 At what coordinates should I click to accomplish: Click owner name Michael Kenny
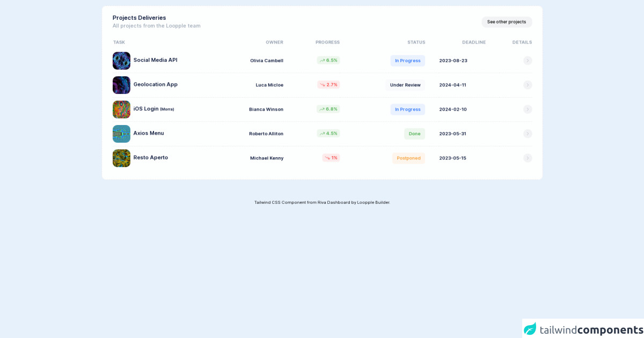(x=266, y=158)
